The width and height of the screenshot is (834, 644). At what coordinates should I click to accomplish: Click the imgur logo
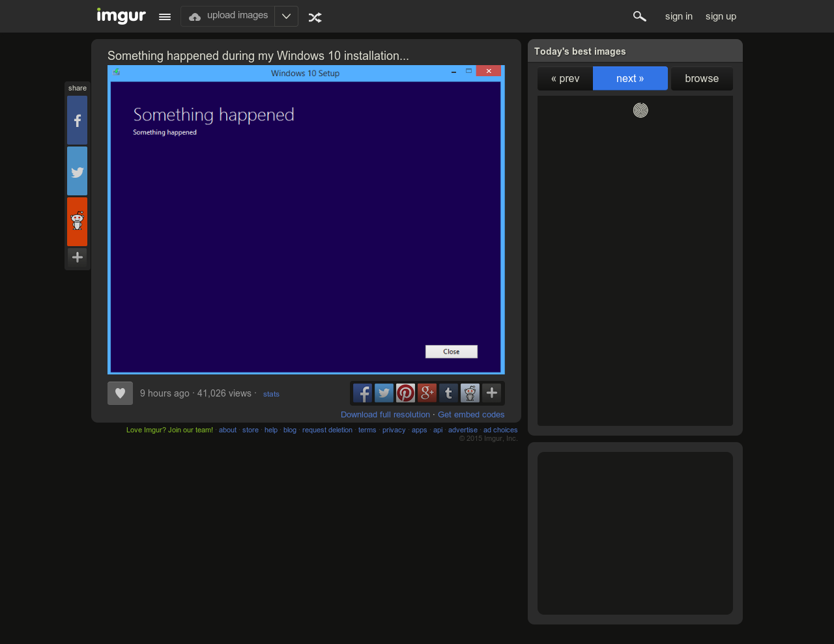click(121, 16)
